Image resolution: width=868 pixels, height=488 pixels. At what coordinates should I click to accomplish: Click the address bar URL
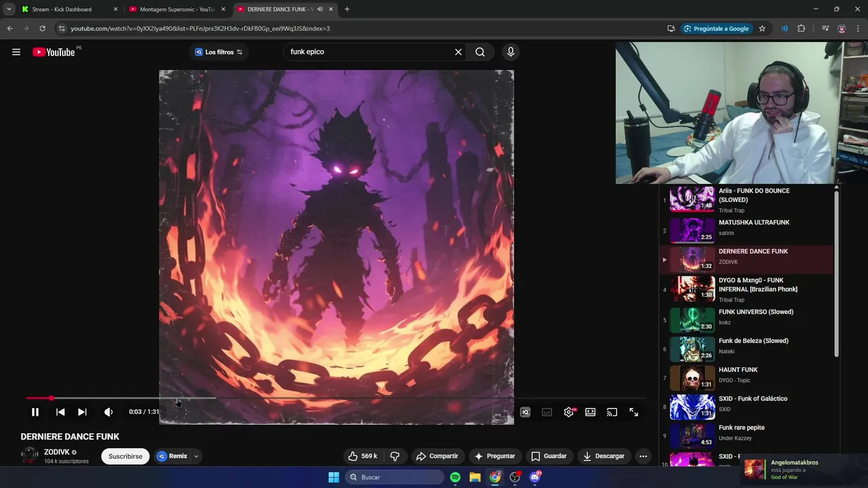tap(200, 28)
